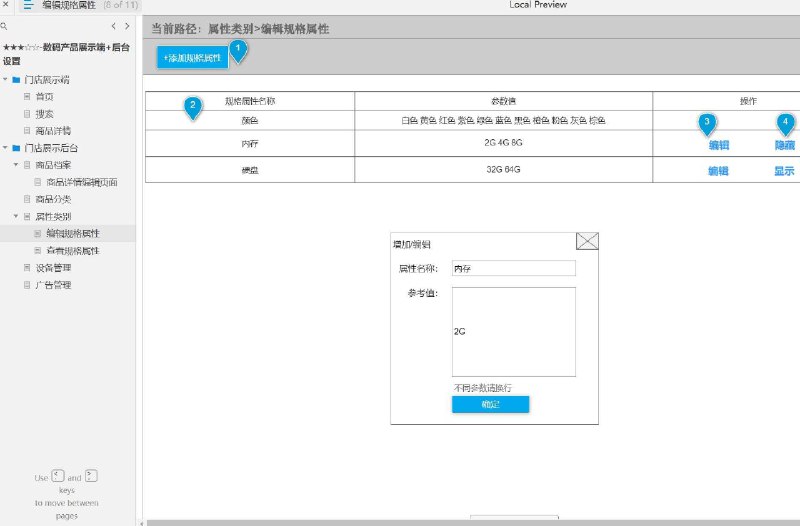The width and height of the screenshot is (800, 526).
Task: Click the right-arrow key hint icon
Action: tap(91, 475)
